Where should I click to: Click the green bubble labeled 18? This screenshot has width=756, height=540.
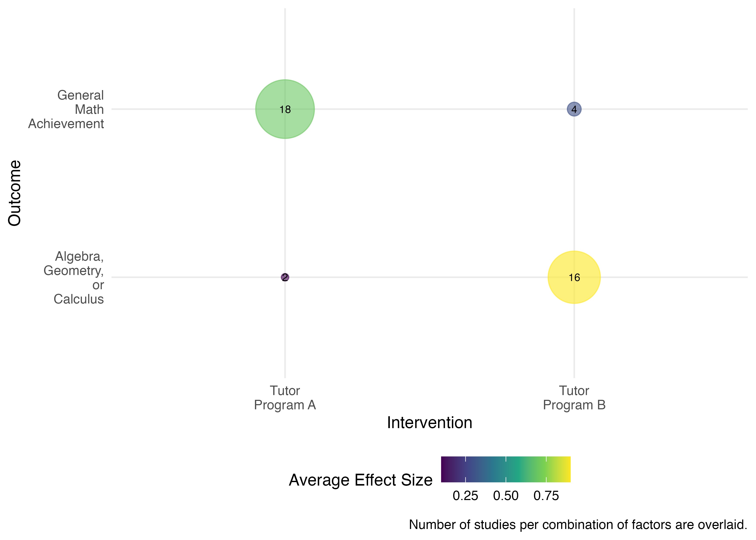click(285, 109)
